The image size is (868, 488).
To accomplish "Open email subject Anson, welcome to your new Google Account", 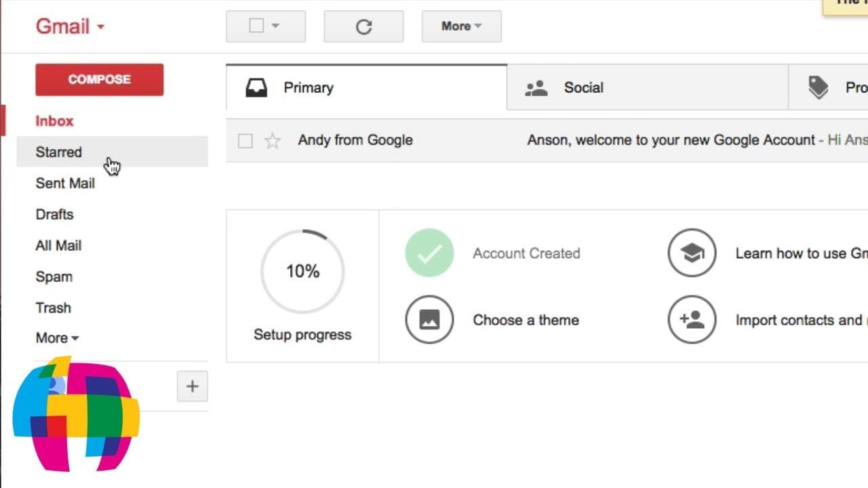I will 671,140.
